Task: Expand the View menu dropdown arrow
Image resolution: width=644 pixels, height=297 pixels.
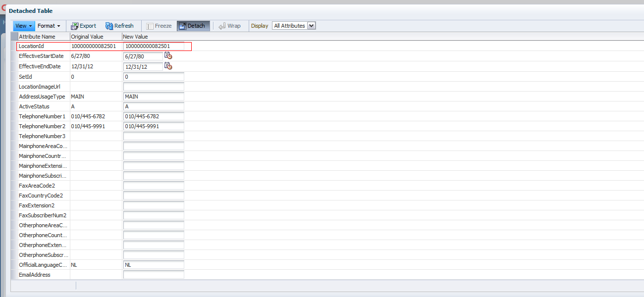Action: coord(31,26)
